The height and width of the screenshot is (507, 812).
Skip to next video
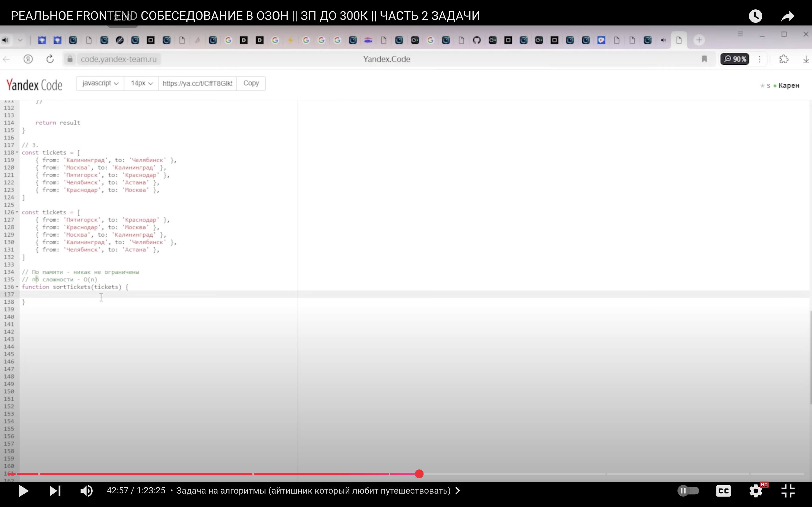click(x=55, y=491)
